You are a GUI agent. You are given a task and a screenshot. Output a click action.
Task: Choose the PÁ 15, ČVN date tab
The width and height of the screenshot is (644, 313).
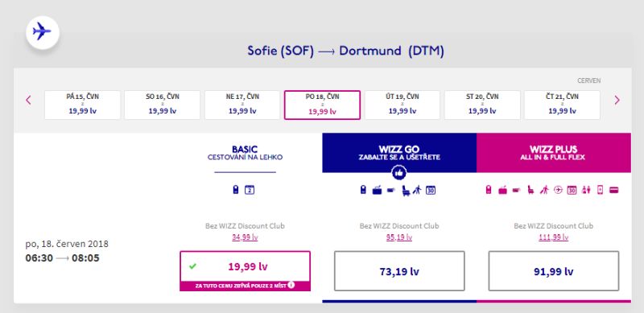83,105
